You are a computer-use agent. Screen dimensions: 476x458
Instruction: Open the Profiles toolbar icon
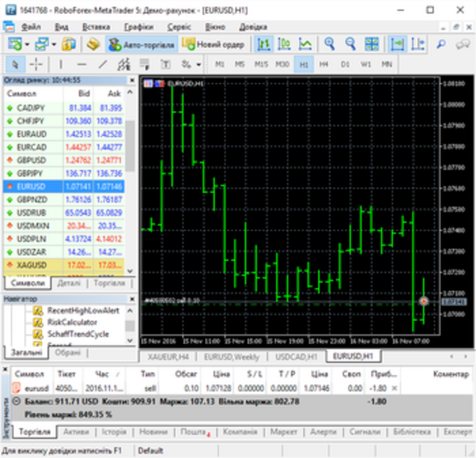coord(41,44)
